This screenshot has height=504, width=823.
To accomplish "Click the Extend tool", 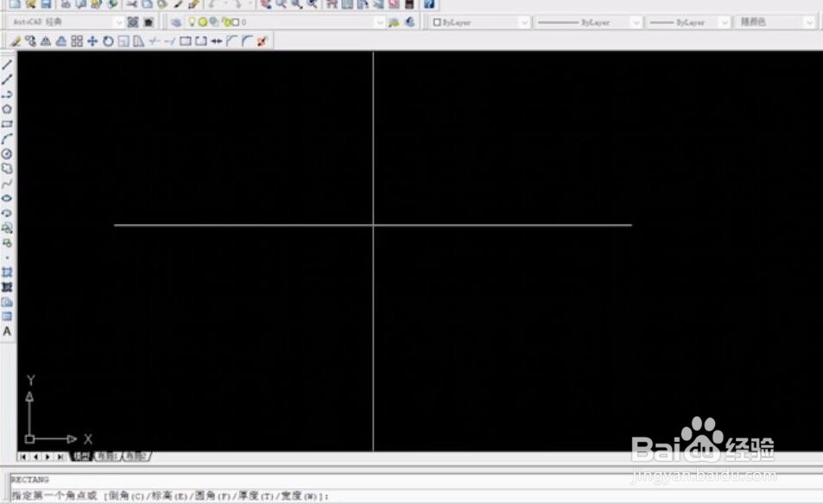I will point(169,41).
